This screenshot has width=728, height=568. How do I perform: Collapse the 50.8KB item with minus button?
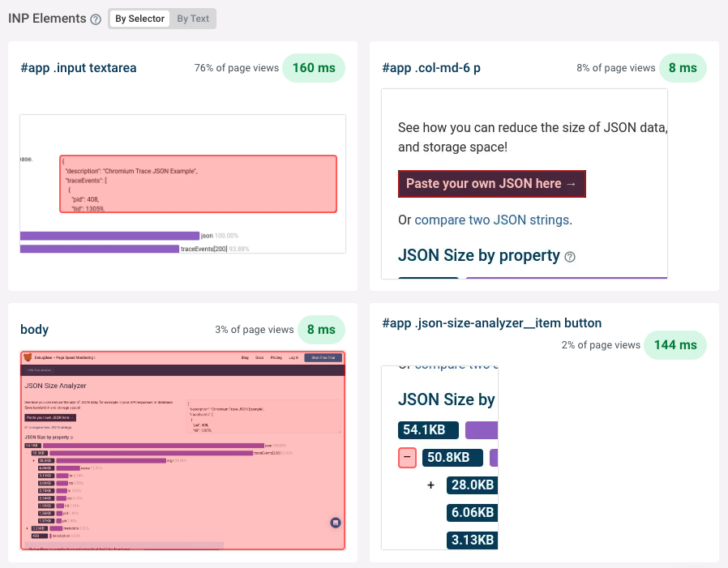click(x=408, y=457)
